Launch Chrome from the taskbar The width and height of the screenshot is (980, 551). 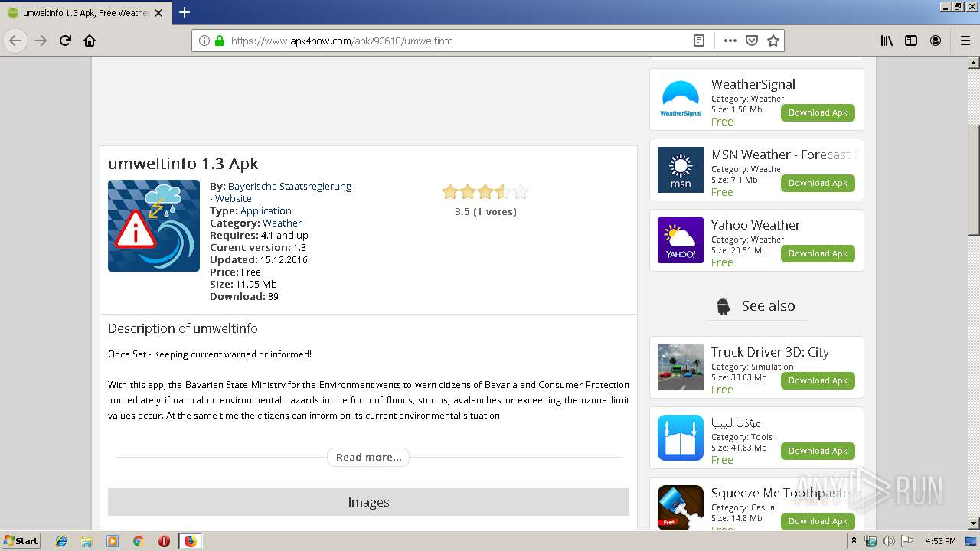(x=138, y=541)
